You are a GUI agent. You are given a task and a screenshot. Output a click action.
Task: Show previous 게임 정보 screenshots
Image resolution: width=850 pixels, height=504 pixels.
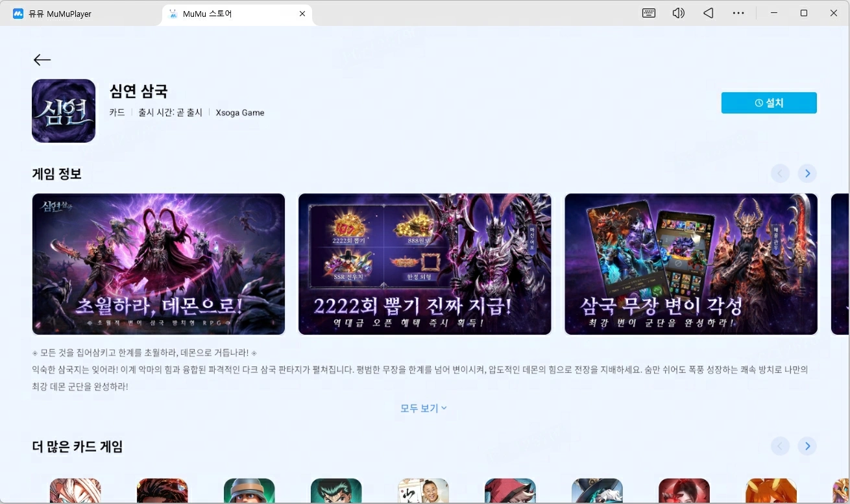[780, 173]
